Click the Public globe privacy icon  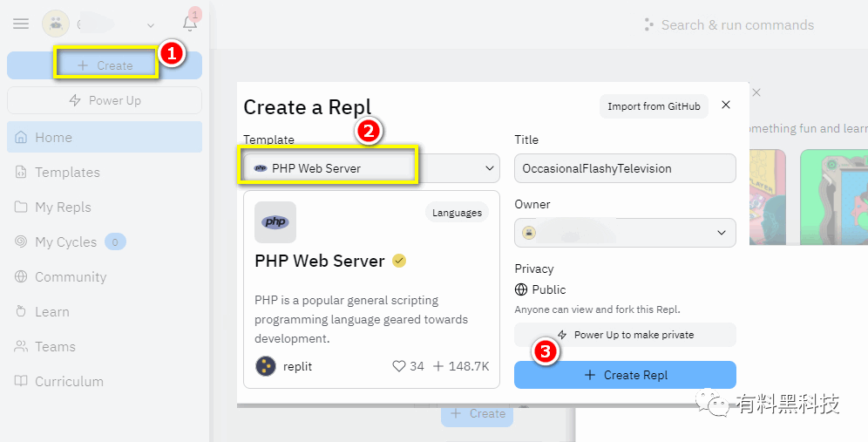pyautogui.click(x=521, y=289)
